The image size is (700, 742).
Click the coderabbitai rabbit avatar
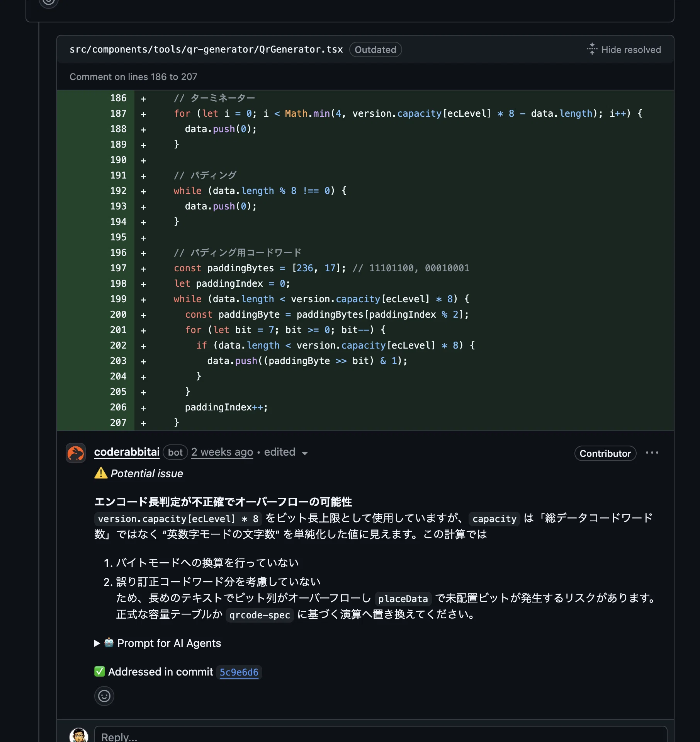(76, 453)
